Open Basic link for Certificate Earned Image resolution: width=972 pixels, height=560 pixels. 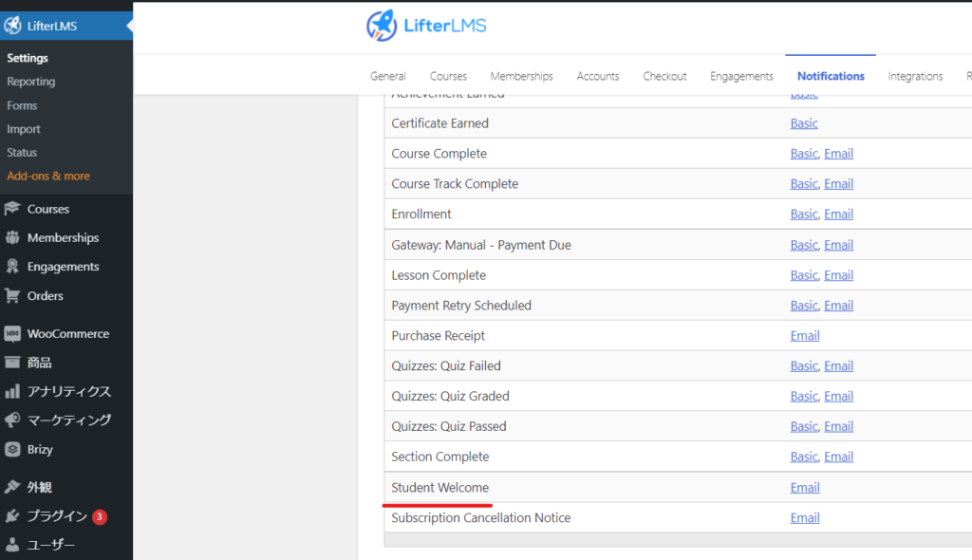coord(804,123)
